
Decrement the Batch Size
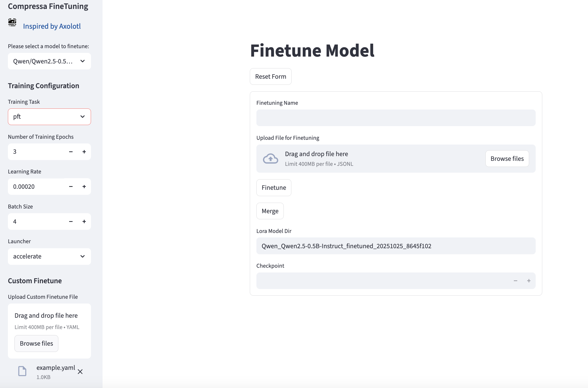(71, 222)
